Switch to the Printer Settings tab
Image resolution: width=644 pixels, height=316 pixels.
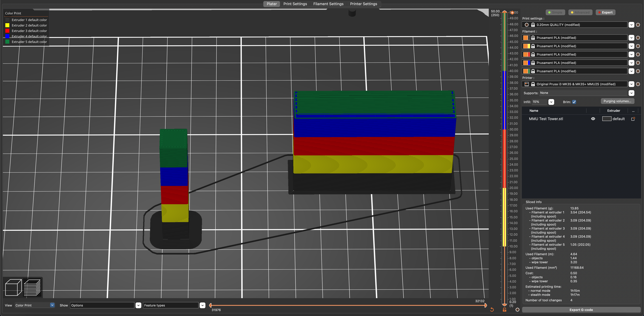click(364, 4)
